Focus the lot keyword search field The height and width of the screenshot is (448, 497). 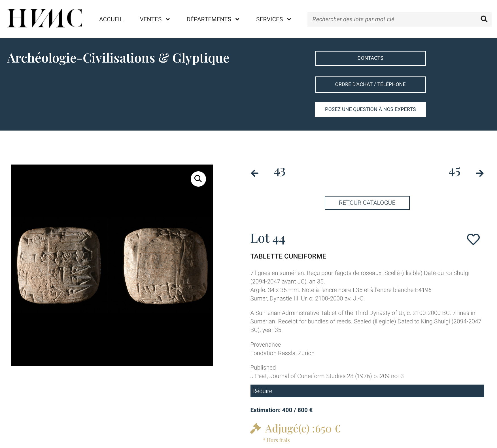pyautogui.click(x=392, y=19)
